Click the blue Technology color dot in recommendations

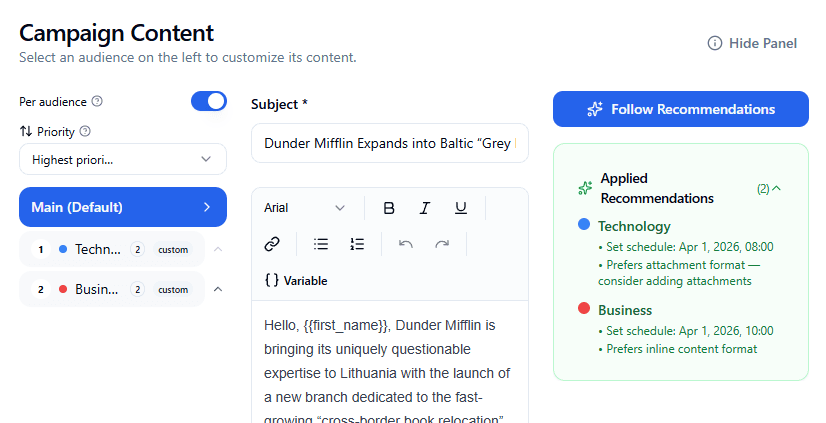[x=584, y=224]
